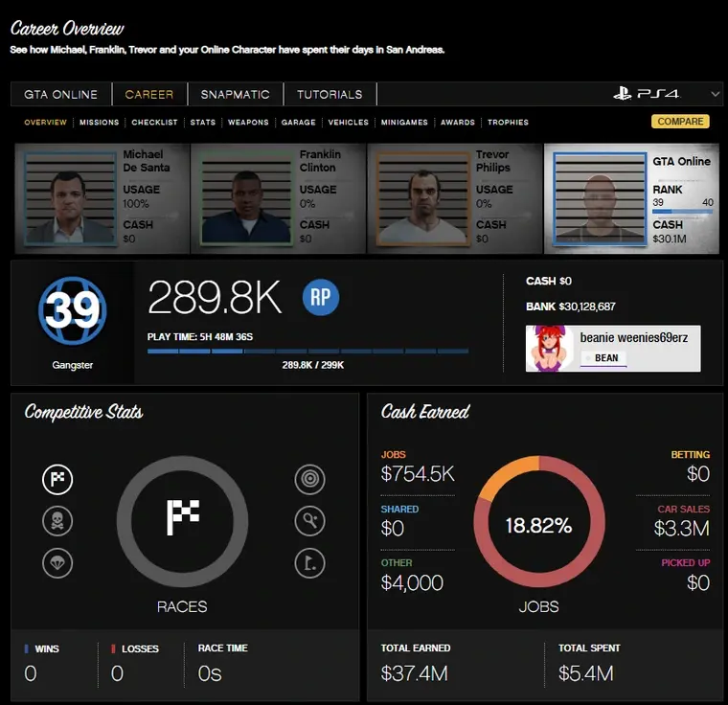Screen dimensions: 728x705
Task: Click the blue RP badge icon
Action: tap(321, 298)
